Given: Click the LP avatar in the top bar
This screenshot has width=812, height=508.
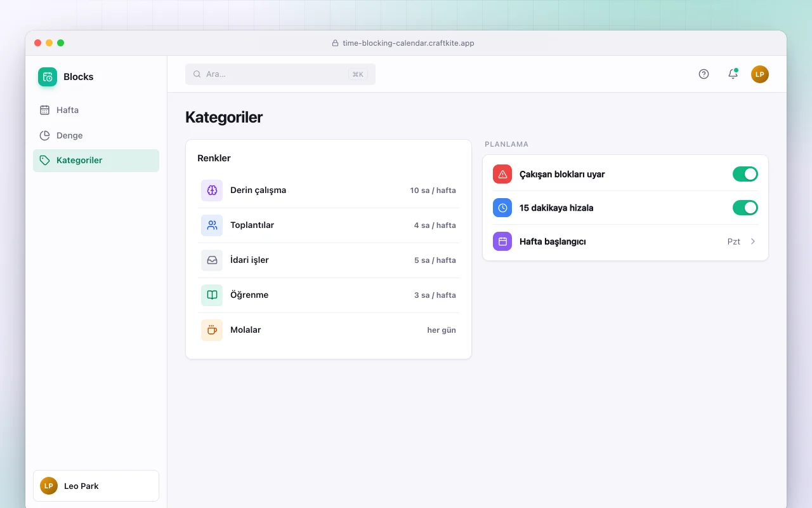Looking at the screenshot, I should tap(760, 74).
